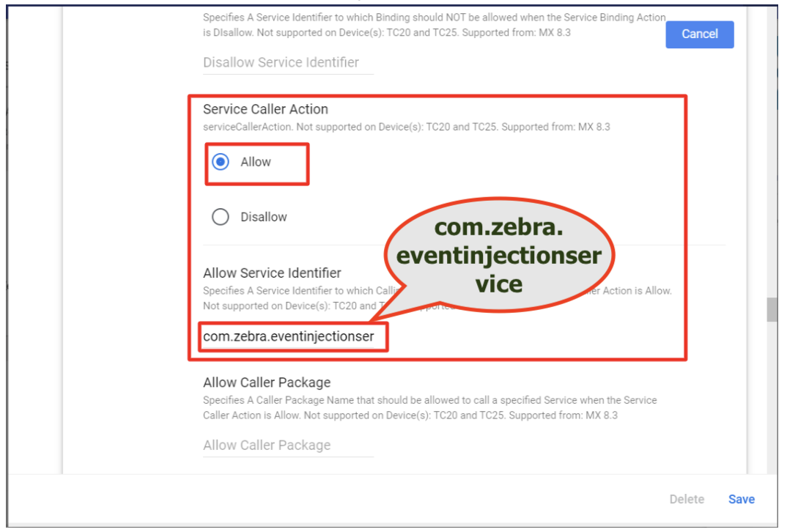Viewport: 787px width, 532px height.
Task: Click the Service Caller Action heading
Action: click(x=265, y=109)
